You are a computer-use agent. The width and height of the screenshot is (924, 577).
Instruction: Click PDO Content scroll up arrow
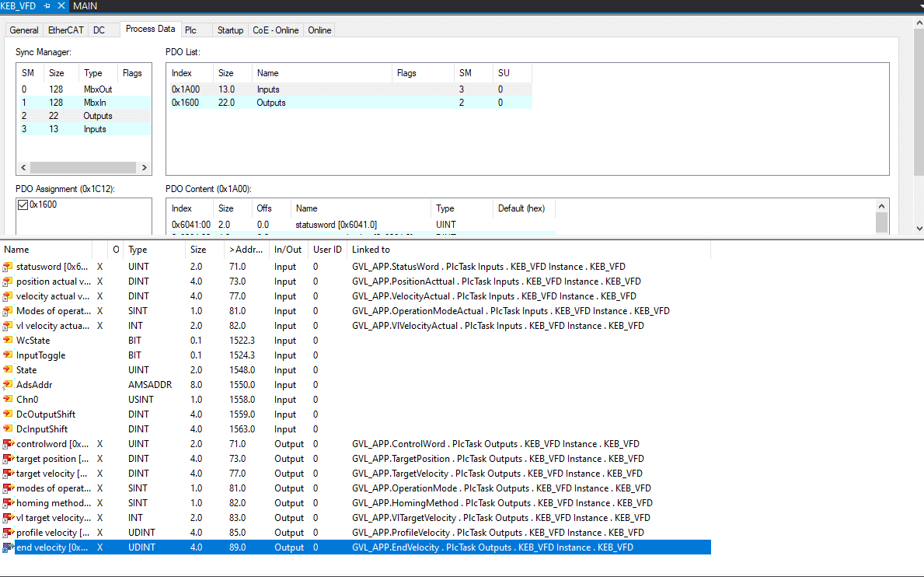click(881, 206)
